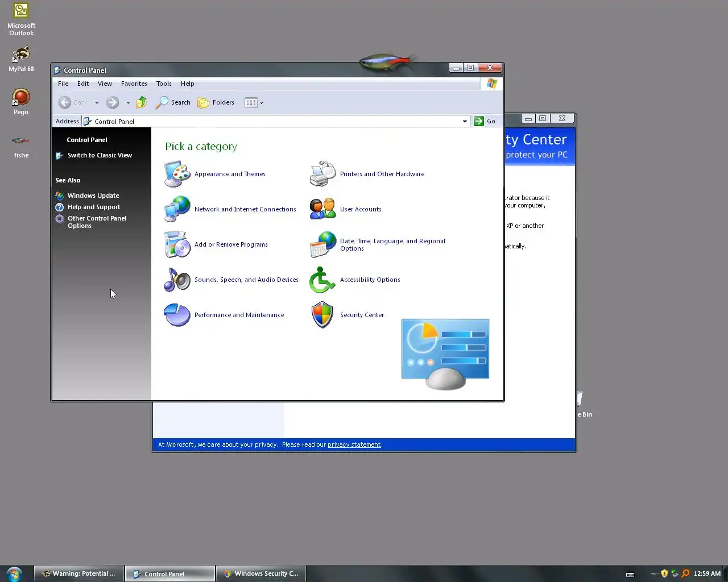Viewport: 728px width, 582px height.
Task: Open the Printers and Other Hardware icon
Action: click(323, 174)
